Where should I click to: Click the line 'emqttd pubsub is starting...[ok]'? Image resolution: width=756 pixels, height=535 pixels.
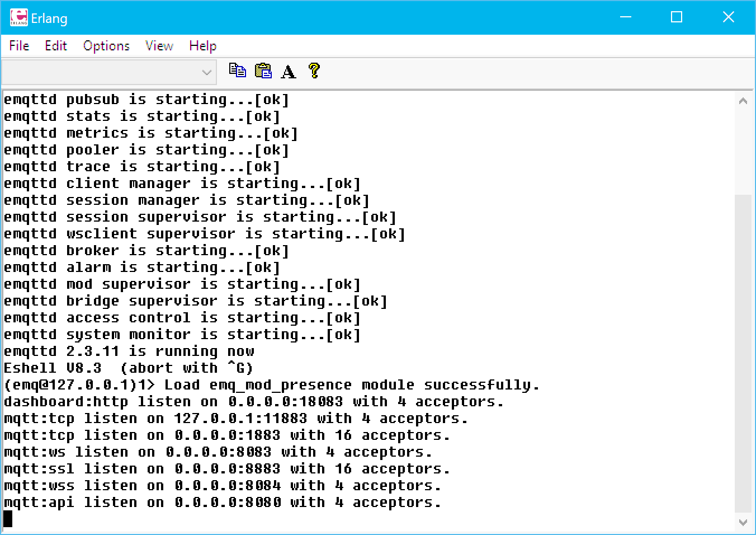[147, 100]
